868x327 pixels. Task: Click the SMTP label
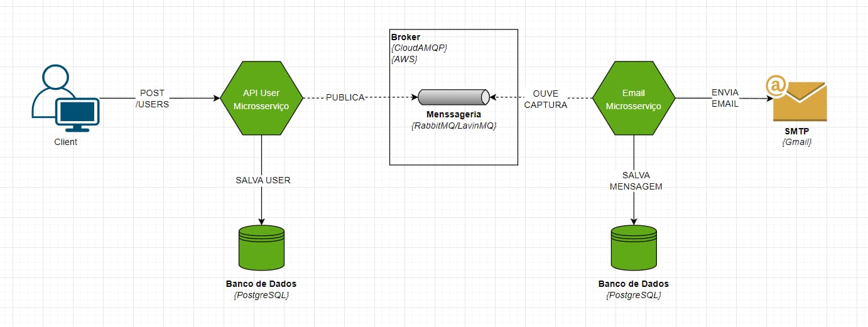(x=796, y=132)
